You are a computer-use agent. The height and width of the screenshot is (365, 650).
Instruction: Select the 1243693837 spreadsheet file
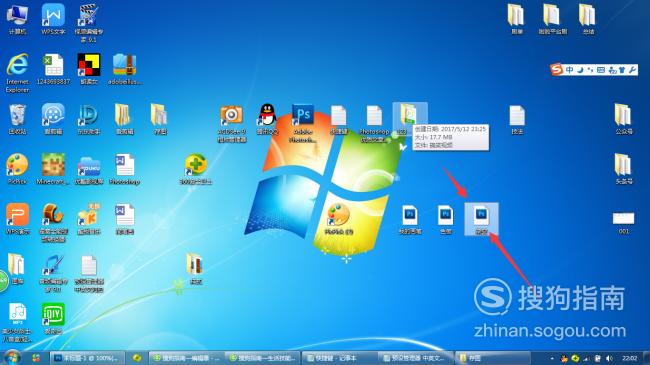click(x=53, y=69)
